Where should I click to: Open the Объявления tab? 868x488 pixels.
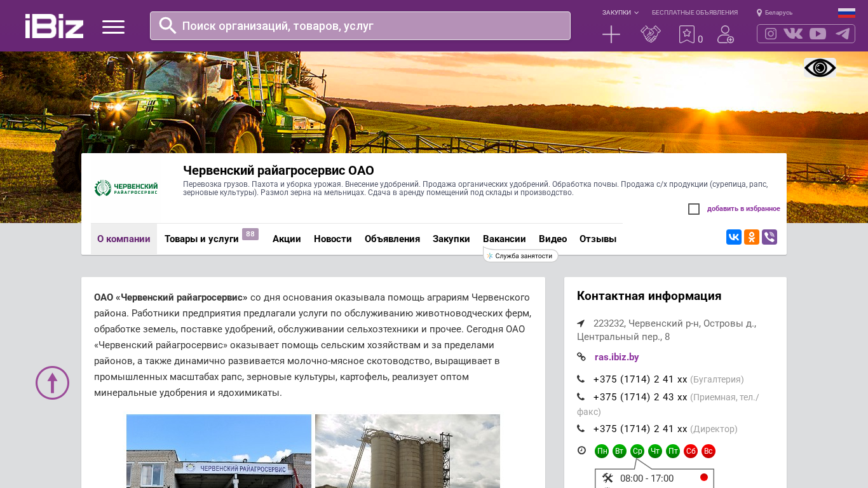coord(392,239)
